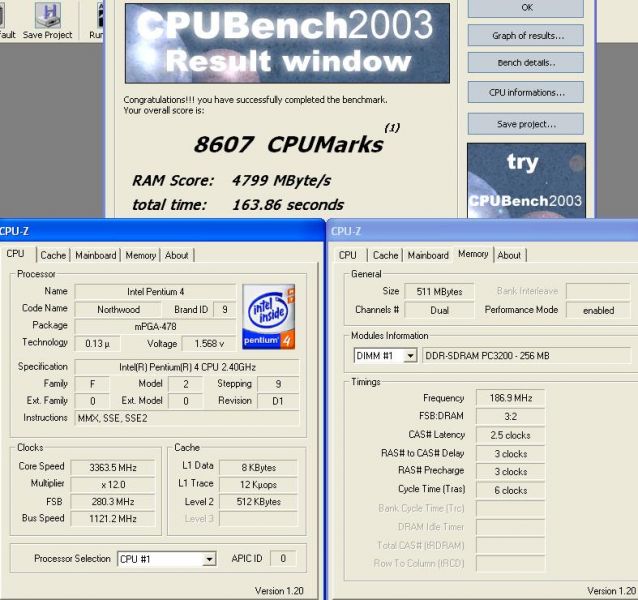Screen dimensions: 638x600
Task: Click the Specification text Pentium 4 CPU 2.40GHz
Action: pos(187,367)
